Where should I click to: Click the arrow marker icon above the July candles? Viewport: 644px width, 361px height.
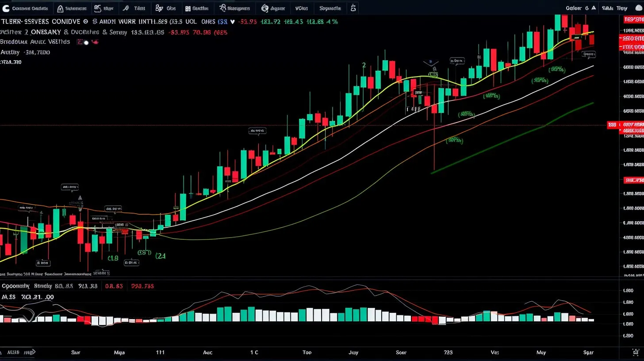431,63
